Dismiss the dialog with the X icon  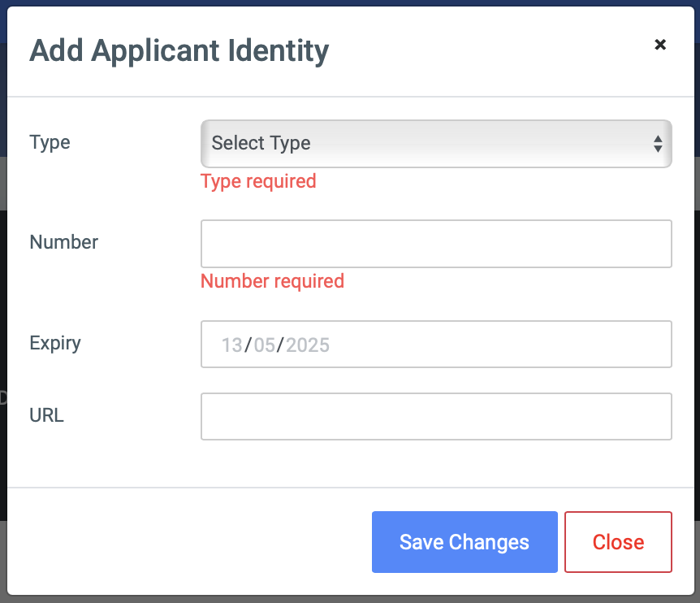click(660, 45)
